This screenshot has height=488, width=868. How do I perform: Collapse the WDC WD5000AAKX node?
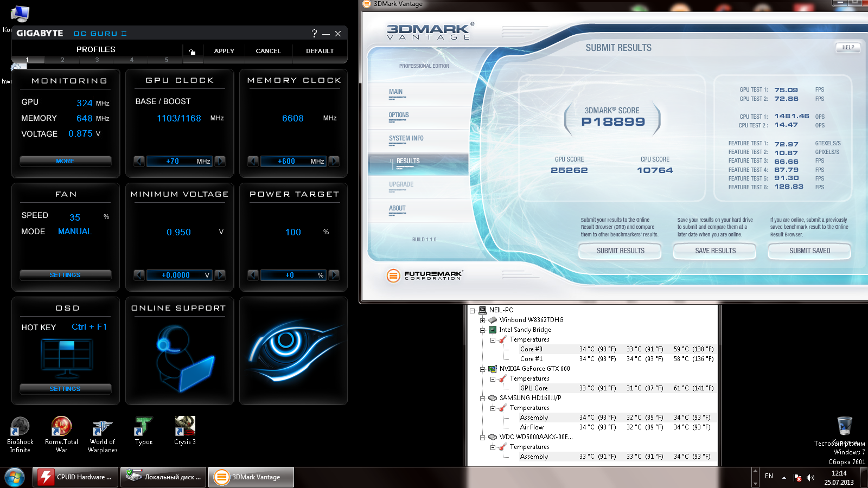point(482,438)
